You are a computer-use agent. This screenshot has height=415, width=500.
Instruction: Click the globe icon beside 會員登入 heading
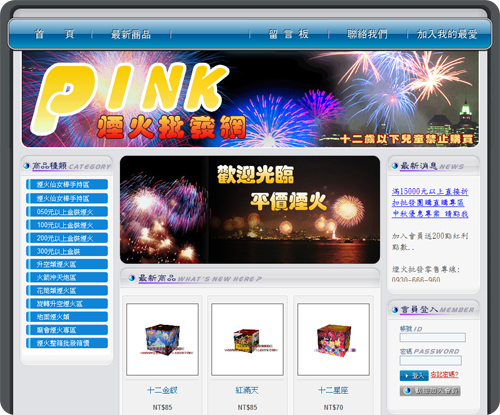[395, 310]
